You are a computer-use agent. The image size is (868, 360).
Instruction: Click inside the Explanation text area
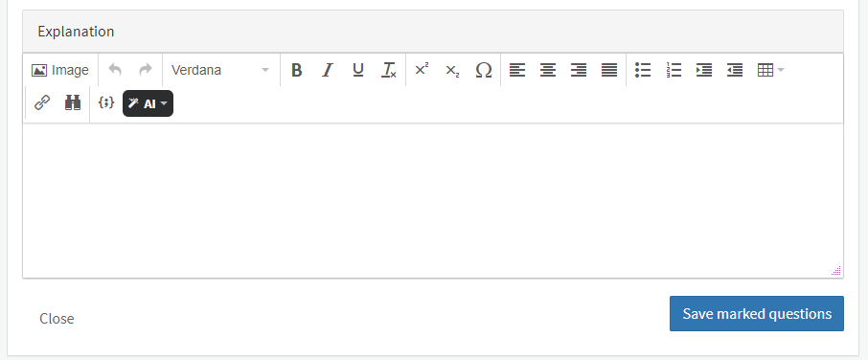point(433,200)
